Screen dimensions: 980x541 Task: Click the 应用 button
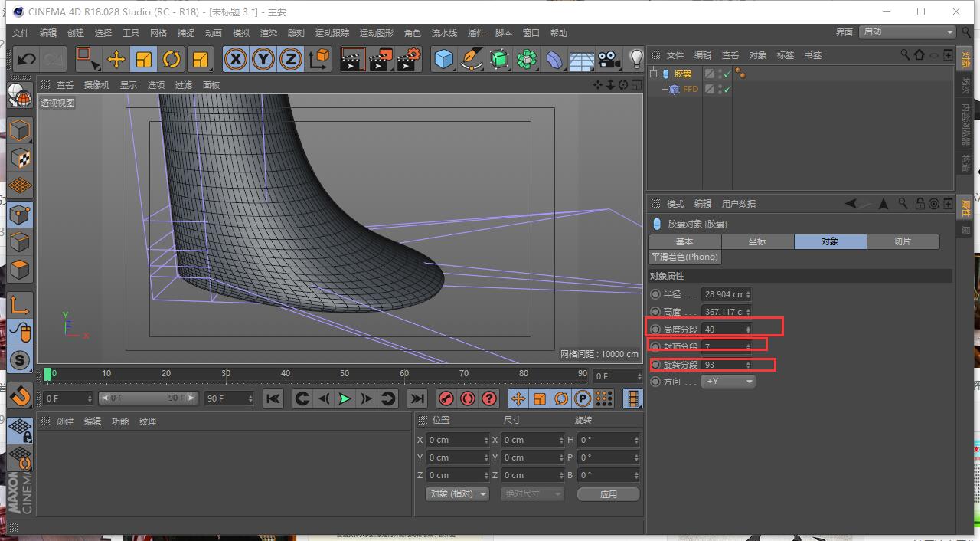pyautogui.click(x=609, y=494)
